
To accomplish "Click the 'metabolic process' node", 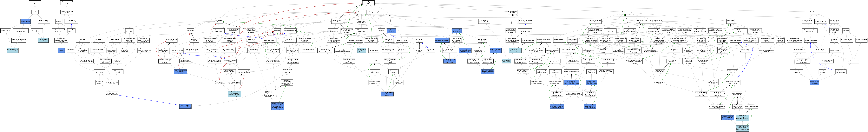I will coord(625,12).
